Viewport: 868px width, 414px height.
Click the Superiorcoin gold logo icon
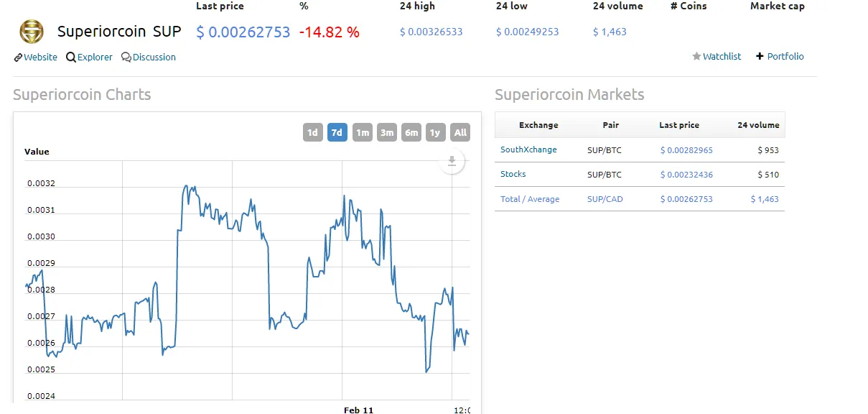(31, 32)
